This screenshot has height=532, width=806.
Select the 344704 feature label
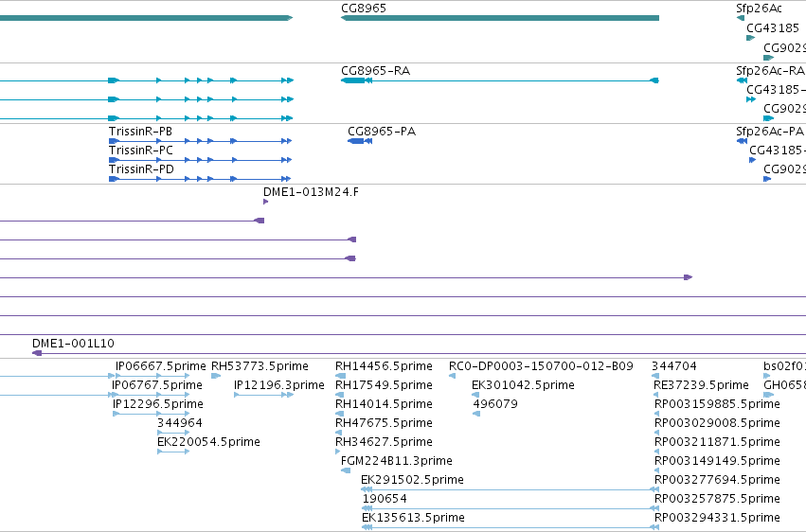tap(674, 366)
